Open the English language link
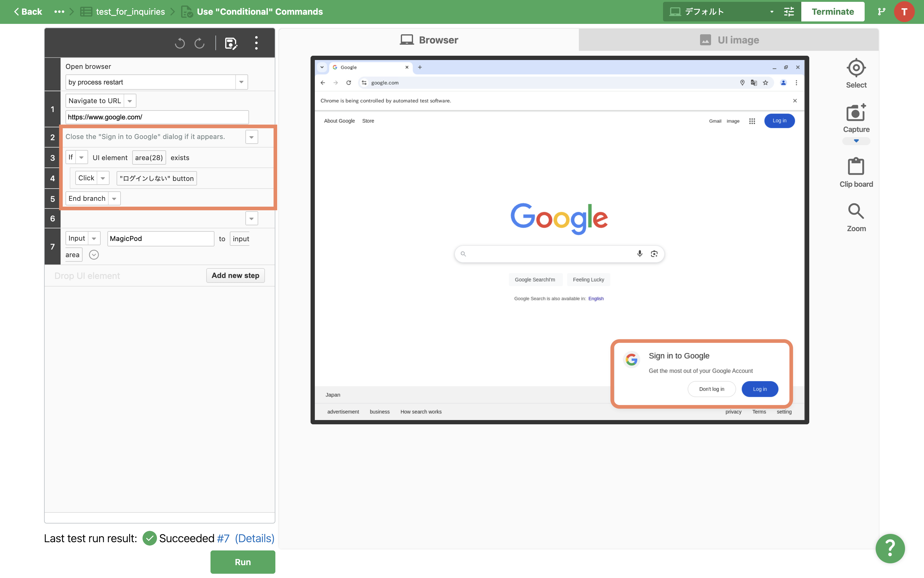Screen dimensions: 924x578 coord(595,298)
